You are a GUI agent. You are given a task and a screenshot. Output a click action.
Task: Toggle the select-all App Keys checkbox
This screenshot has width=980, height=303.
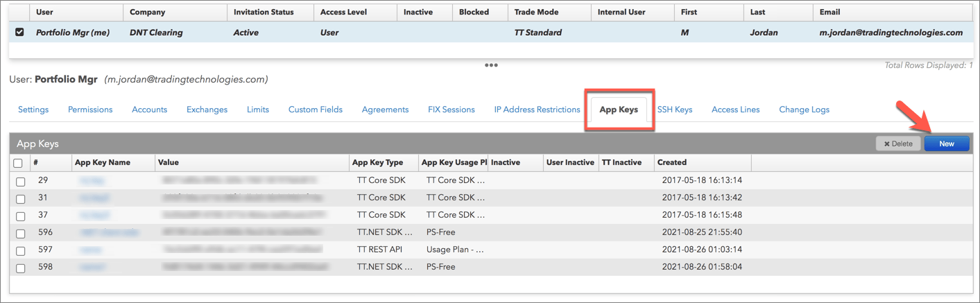click(x=19, y=163)
